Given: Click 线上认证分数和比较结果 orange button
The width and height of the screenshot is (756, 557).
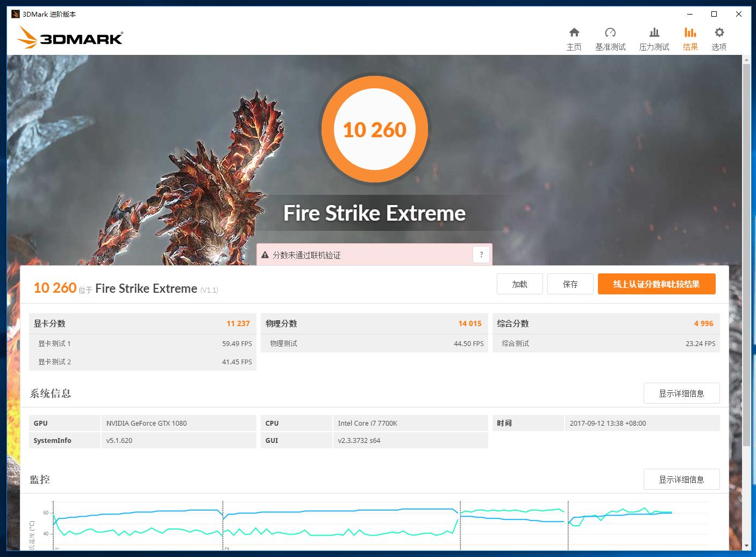Looking at the screenshot, I should [657, 284].
